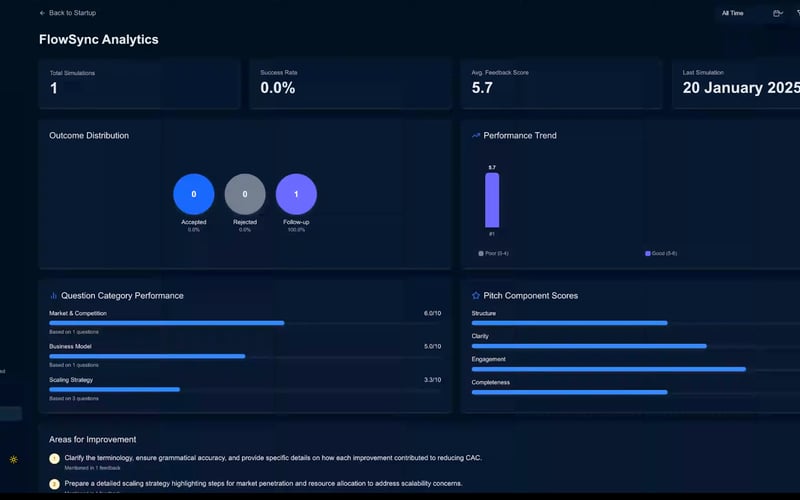800x500 pixels.
Task: Click 'Based on 3 questions' under Scaling Strategy
Action: tap(74, 398)
